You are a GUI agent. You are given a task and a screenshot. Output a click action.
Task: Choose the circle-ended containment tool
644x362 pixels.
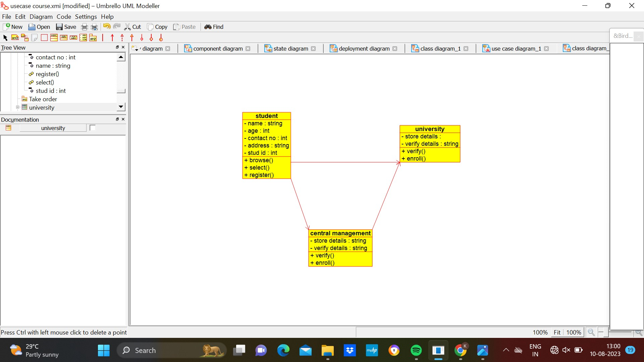[x=161, y=38]
